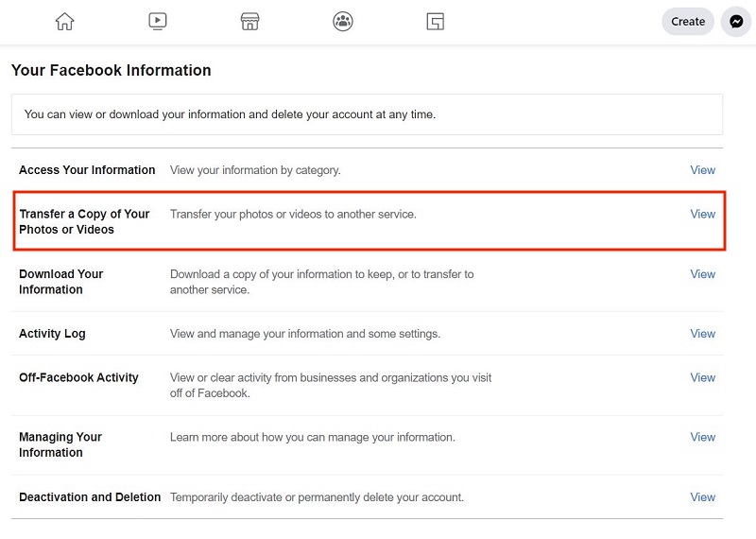Click View for Access Your Information
Viewport: 756px width, 539px height.
click(x=702, y=170)
